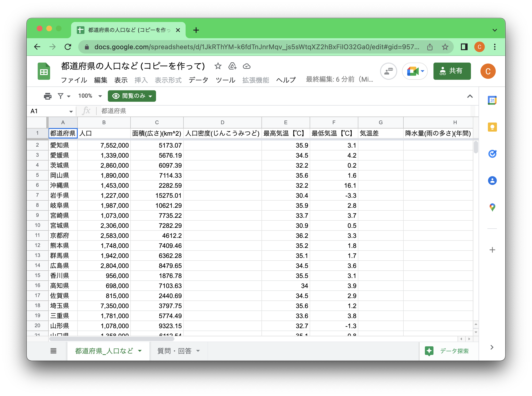Expand the filter views dropdown arrow

coord(69,96)
